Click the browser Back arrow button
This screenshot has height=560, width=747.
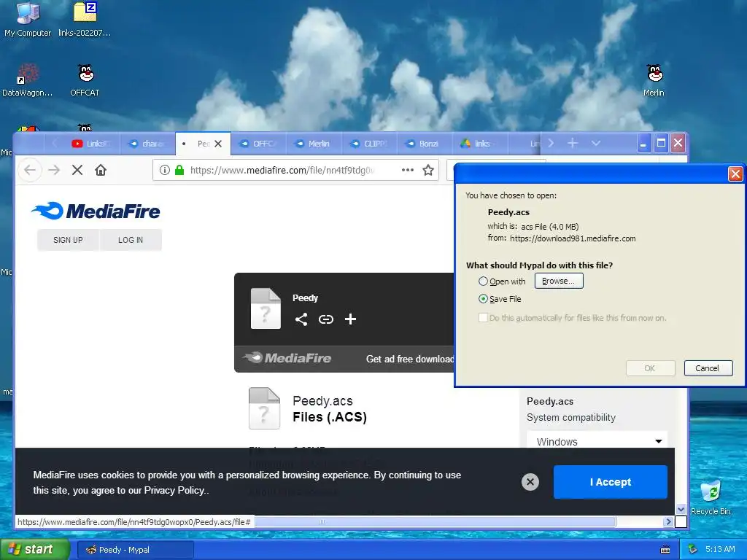pos(29,170)
